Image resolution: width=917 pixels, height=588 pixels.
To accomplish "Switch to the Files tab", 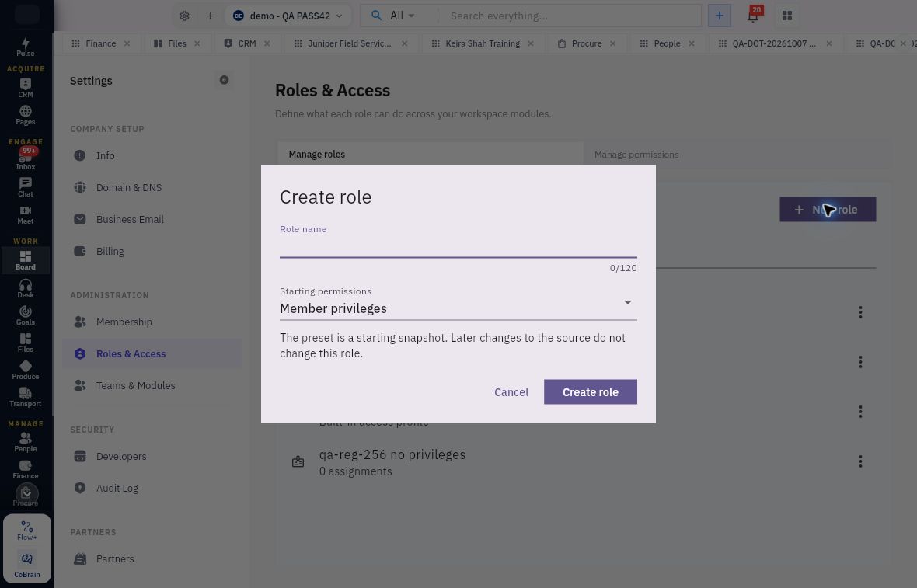I will click(176, 43).
